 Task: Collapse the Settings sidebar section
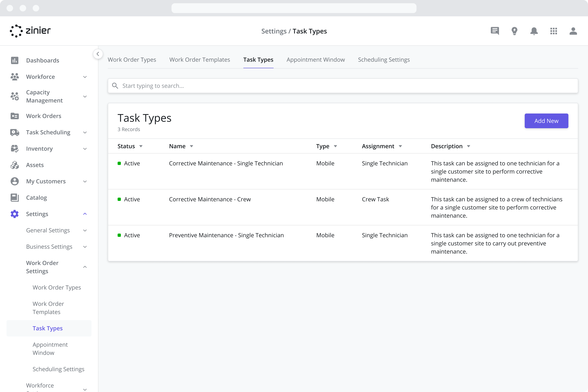point(85,214)
